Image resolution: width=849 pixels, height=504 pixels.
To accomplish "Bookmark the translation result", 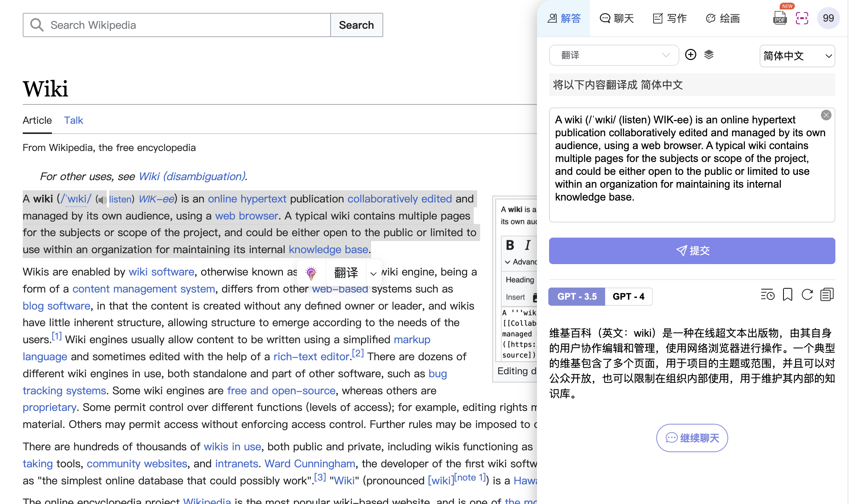I will pos(787,294).
